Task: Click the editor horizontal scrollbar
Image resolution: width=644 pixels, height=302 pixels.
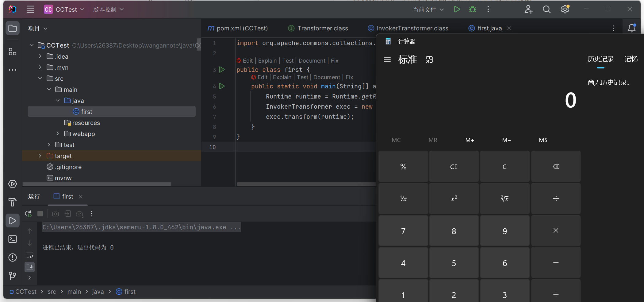Action: tap(306, 184)
